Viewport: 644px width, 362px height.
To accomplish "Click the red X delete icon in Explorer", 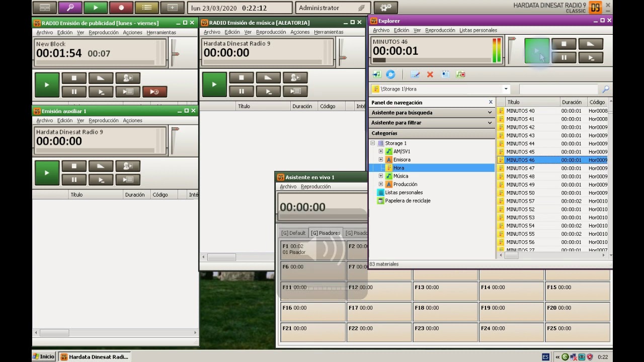I will pos(430,74).
